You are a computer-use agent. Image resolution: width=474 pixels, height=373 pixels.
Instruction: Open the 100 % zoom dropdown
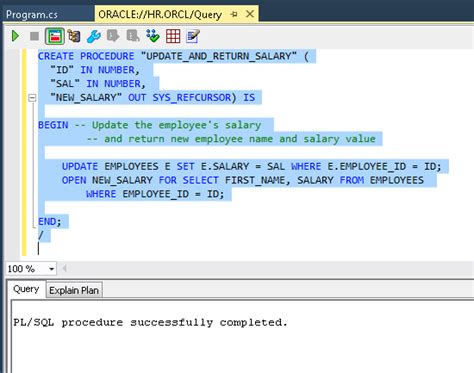[x=51, y=269]
